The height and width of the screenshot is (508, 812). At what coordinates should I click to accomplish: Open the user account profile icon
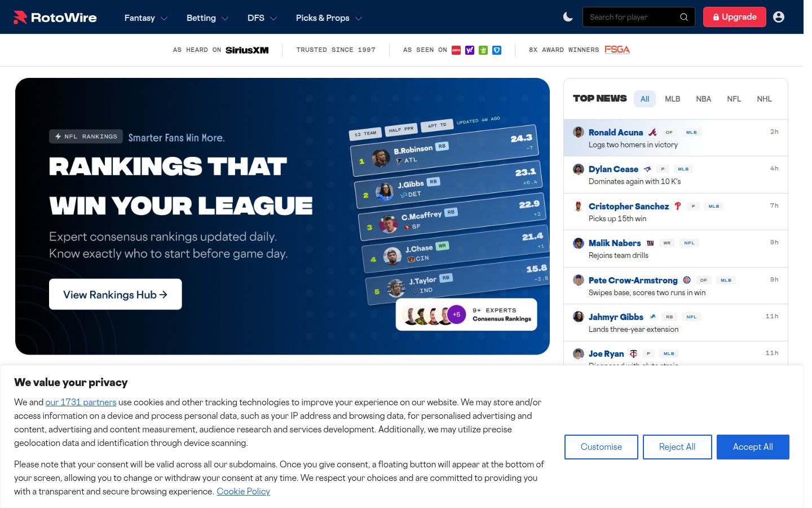tap(779, 17)
